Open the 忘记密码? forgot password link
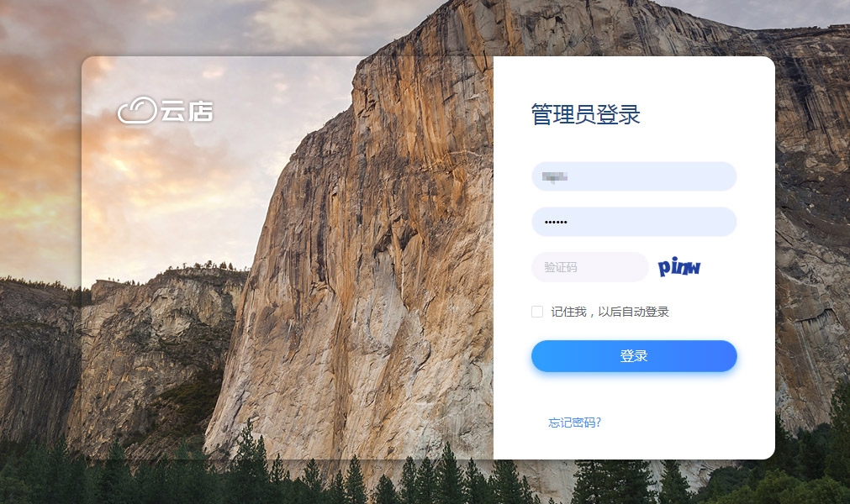Viewport: 850px width, 504px height. click(574, 423)
